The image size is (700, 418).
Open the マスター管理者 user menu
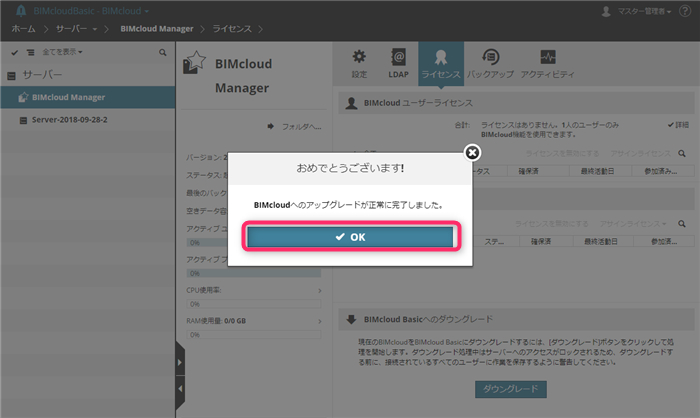[638, 11]
